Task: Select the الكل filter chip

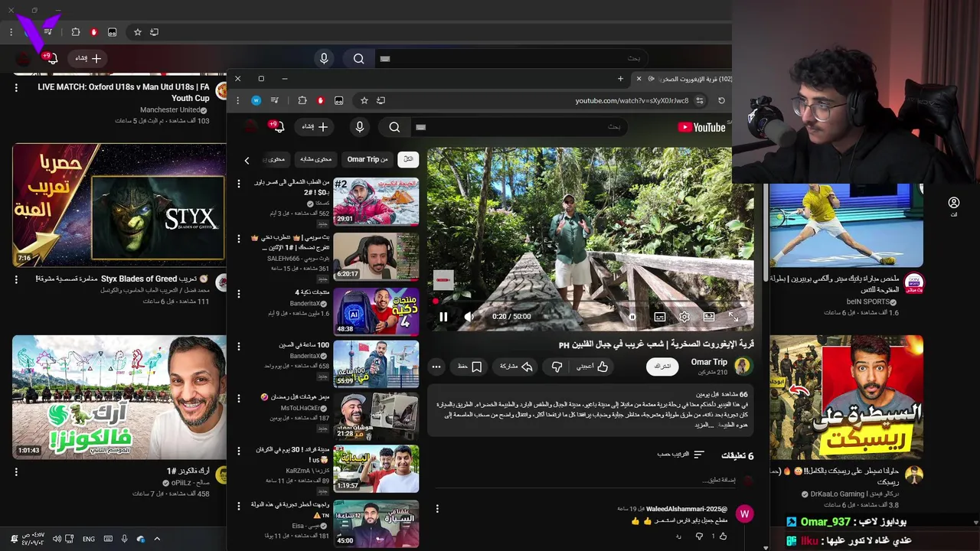Action: coord(408,159)
